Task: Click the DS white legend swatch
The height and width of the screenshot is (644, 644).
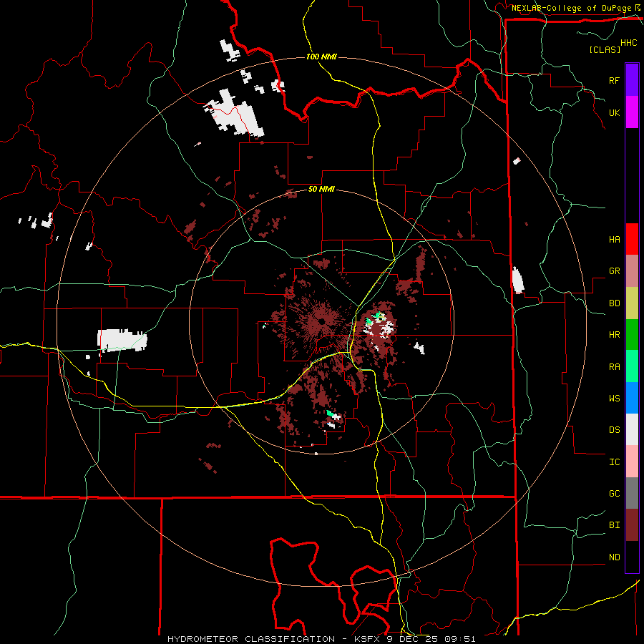Action: click(632, 429)
